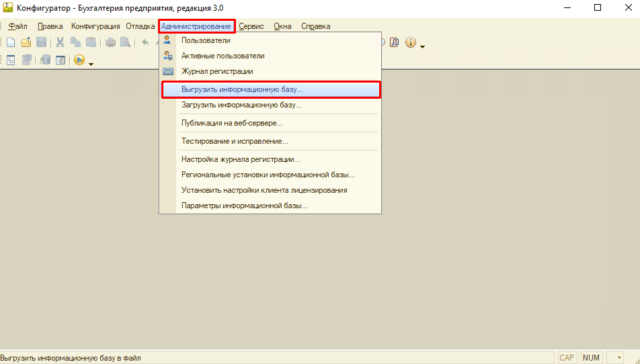This screenshot has height=364, width=640.
Task: Open the Файл menu
Action: pos(18,26)
